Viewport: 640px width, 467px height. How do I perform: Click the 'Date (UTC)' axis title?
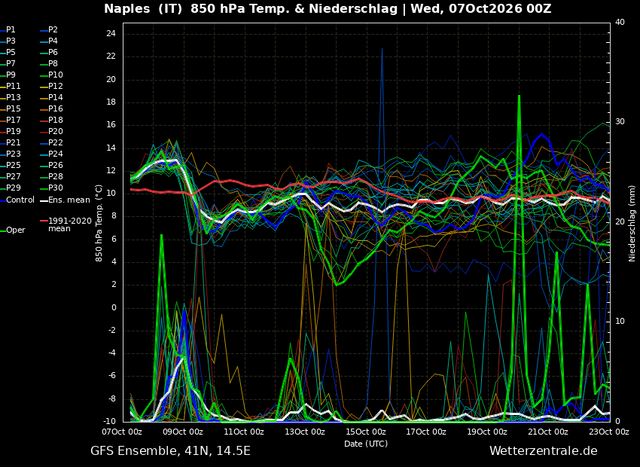tap(366, 444)
